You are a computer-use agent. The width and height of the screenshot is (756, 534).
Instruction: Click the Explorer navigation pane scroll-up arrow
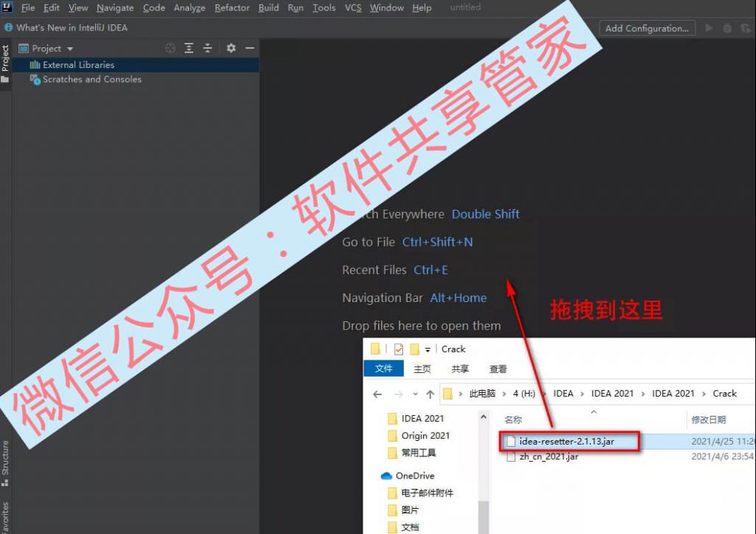point(484,417)
